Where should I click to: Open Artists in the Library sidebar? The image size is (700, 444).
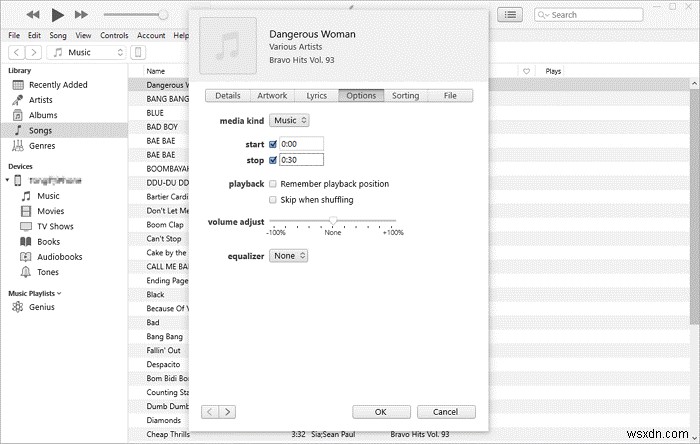41,100
